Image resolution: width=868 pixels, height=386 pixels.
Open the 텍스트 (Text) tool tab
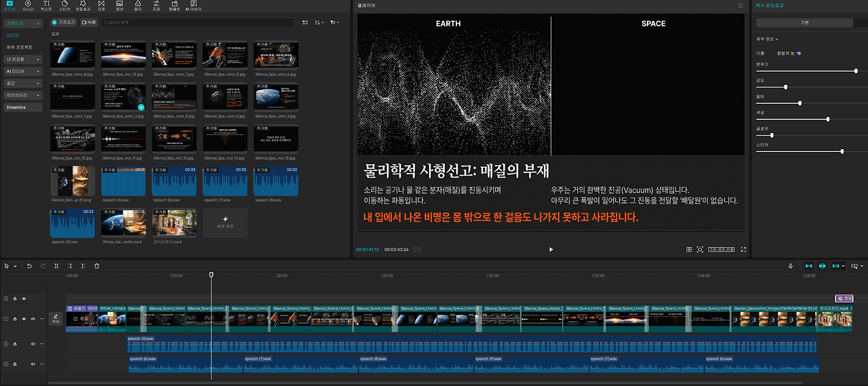[x=46, y=7]
